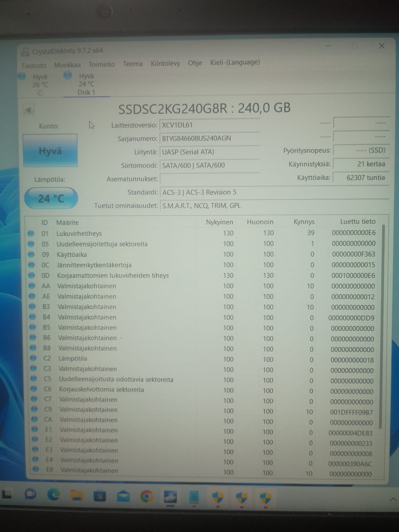
Task: Click the Laitteistoversio field XCV1DL61
Action: pos(209,125)
